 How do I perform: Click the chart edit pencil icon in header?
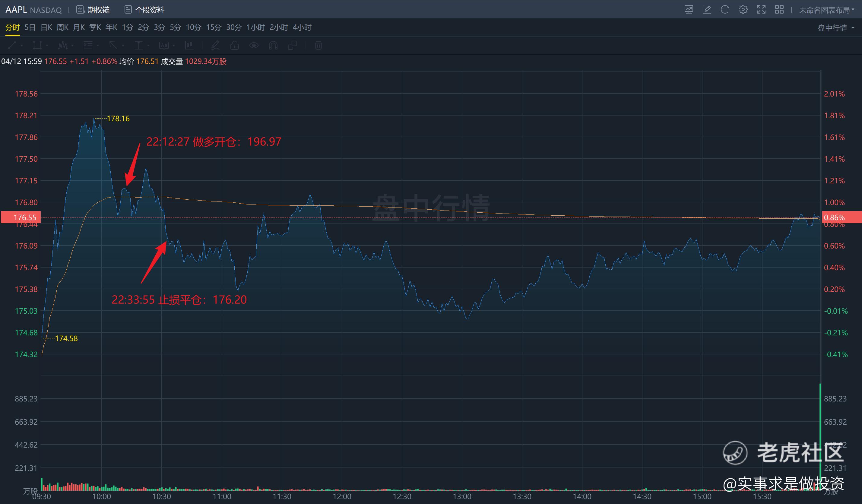pyautogui.click(x=707, y=10)
